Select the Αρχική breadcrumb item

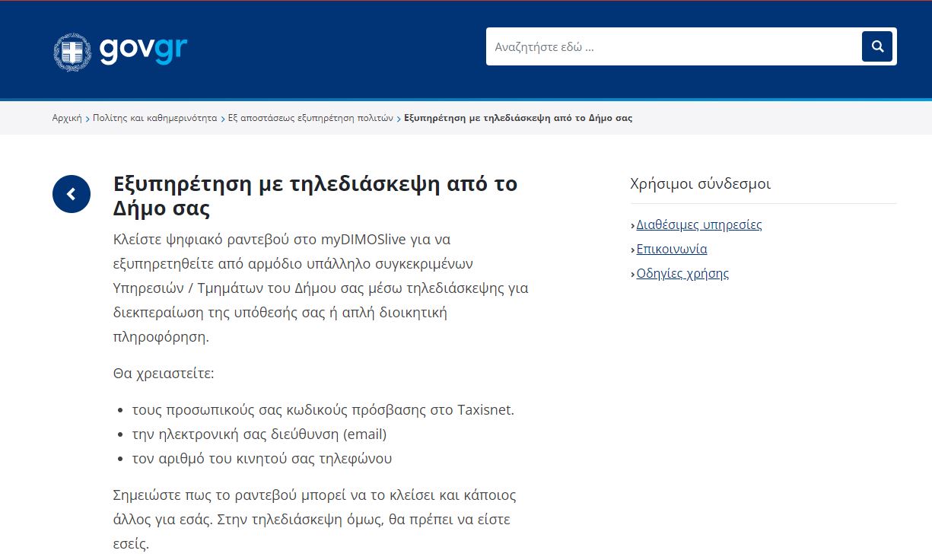(68, 118)
